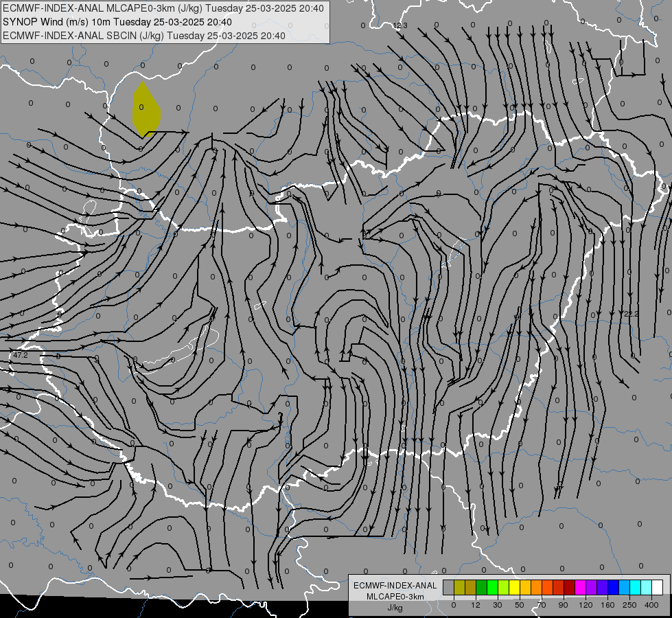
Task: Select the purple swatch right after magenta
Action: click(592, 587)
